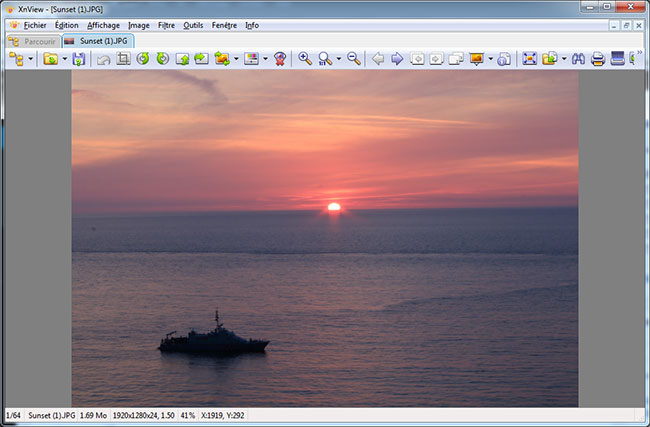
Task: Open the search binoculars tool
Action: pos(578,60)
